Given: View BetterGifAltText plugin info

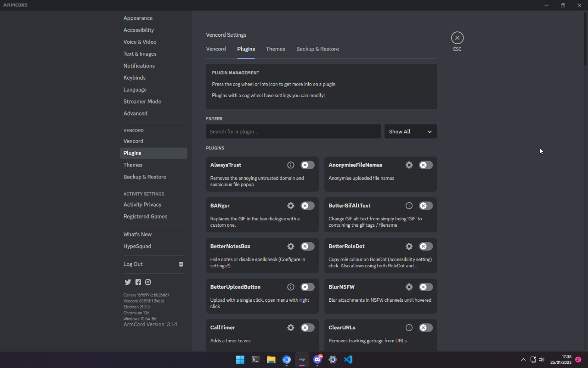Looking at the screenshot, I should tap(409, 206).
